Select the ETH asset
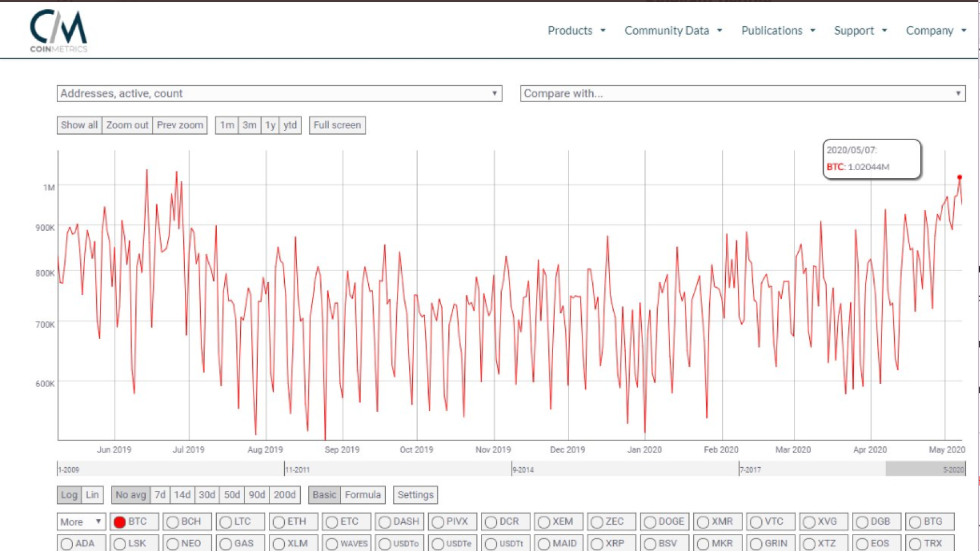The image size is (980, 551). click(293, 522)
